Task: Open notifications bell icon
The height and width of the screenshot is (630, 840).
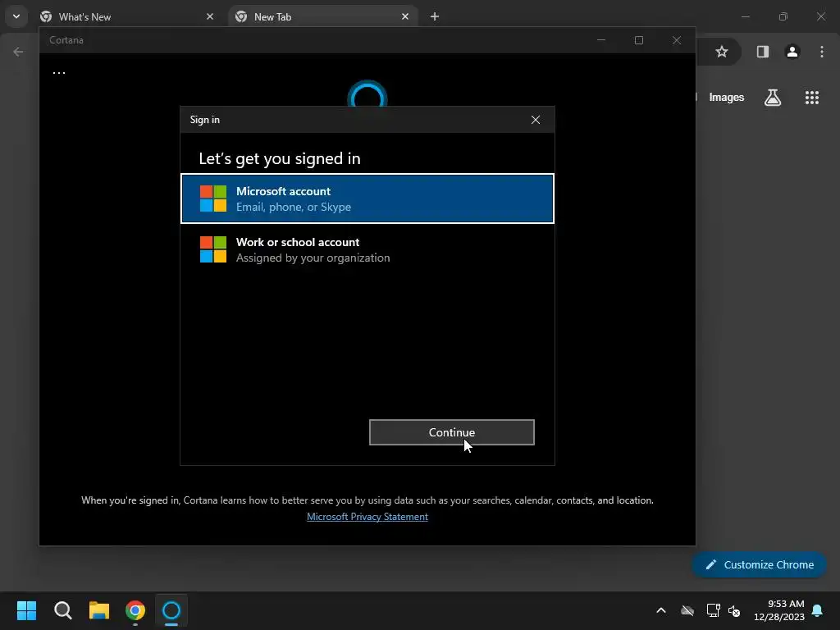Action: tap(817, 610)
